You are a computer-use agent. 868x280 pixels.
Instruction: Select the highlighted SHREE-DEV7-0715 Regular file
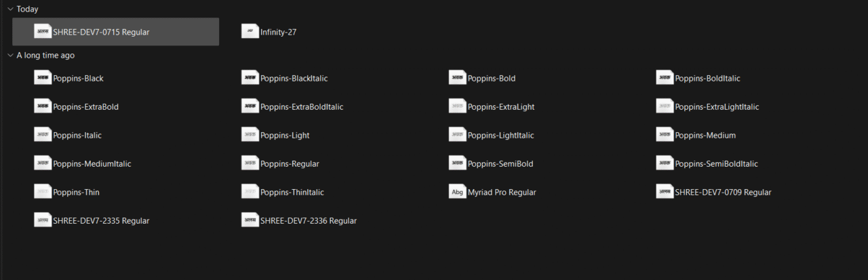coord(101,32)
